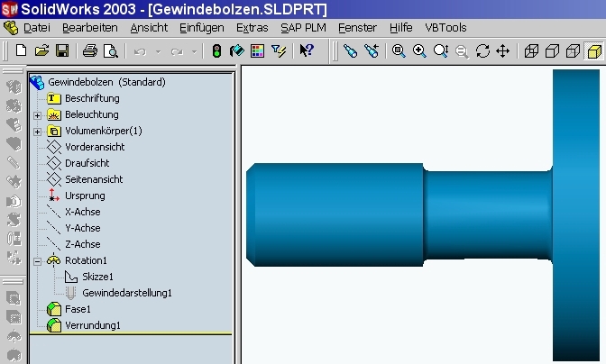Click the narrow neck section of the bolt
The height and width of the screenshot is (364, 606).
pos(488,214)
